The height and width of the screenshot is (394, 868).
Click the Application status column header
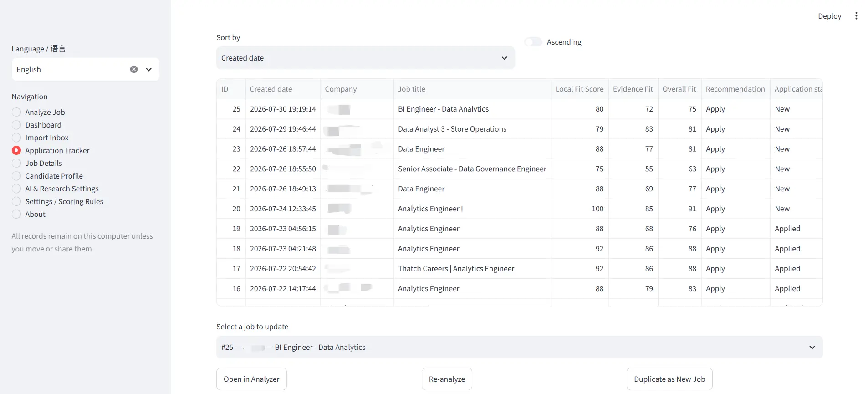[x=797, y=89]
